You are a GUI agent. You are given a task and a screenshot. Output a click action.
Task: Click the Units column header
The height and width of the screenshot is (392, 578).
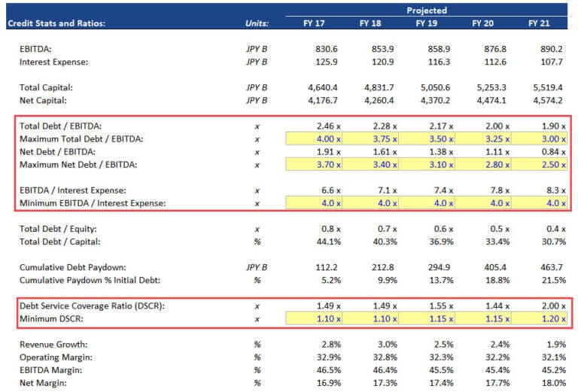click(257, 23)
